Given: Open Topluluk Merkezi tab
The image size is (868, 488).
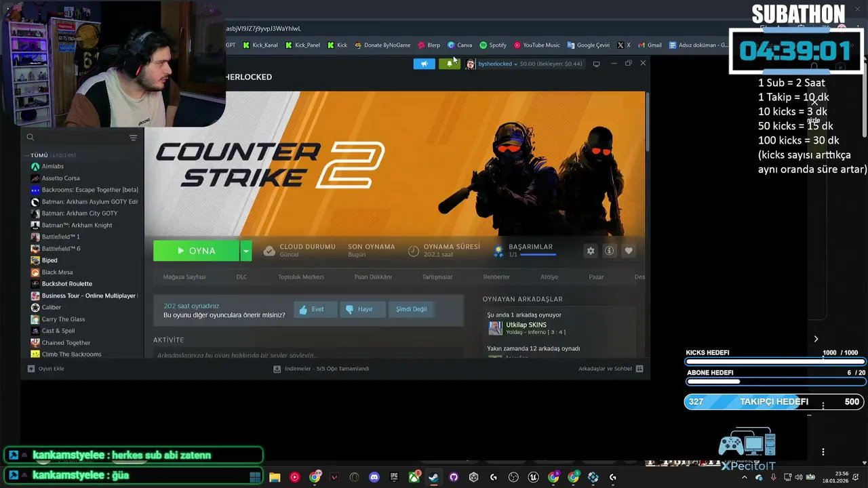Looking at the screenshot, I should (300, 277).
